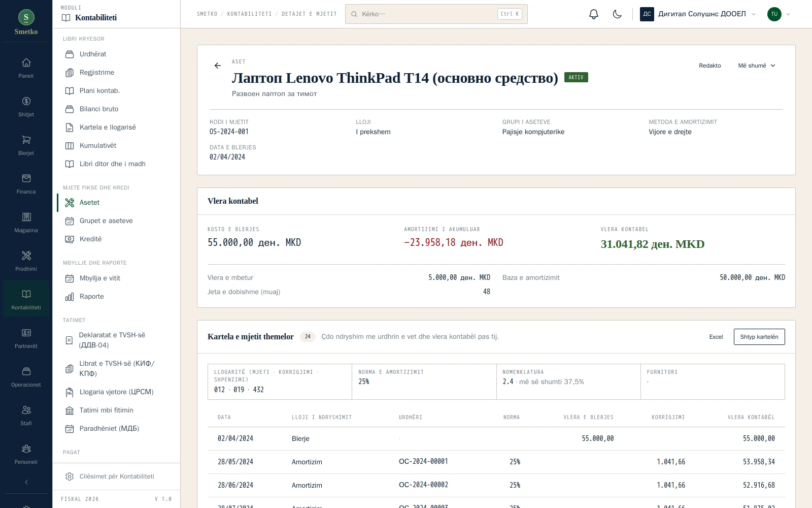The height and width of the screenshot is (508, 812).
Task: Click the Smetko logo
Action: point(26,23)
